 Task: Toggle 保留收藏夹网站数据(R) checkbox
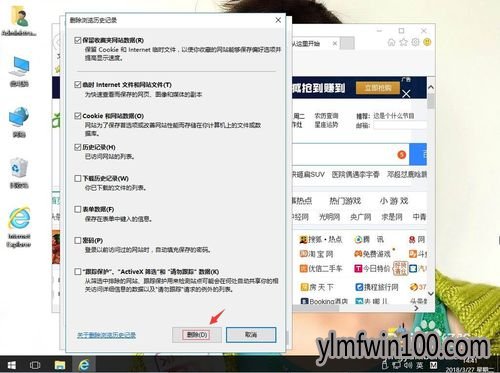click(x=78, y=40)
